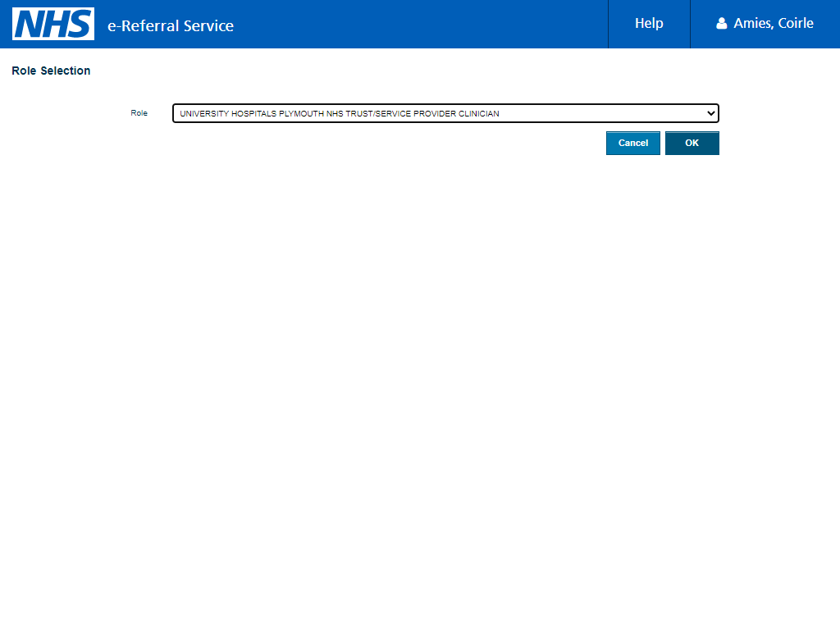
Task: Open the Help menu in header
Action: (x=649, y=24)
